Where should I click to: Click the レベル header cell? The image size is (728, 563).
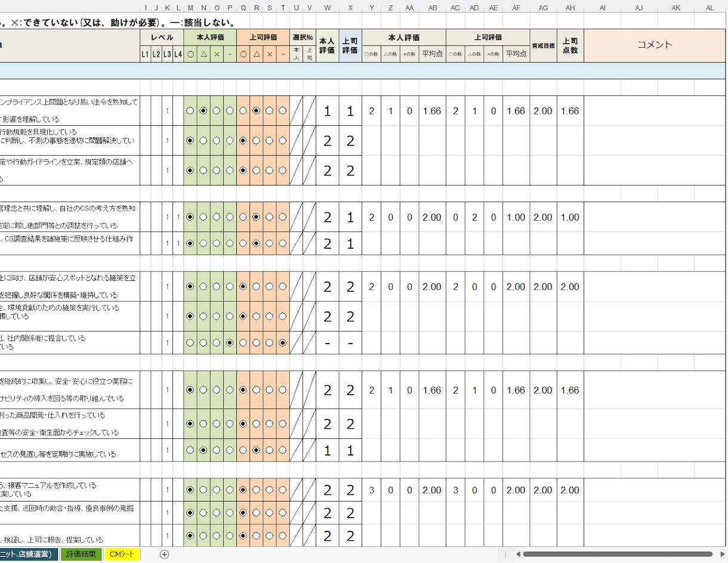[162, 38]
